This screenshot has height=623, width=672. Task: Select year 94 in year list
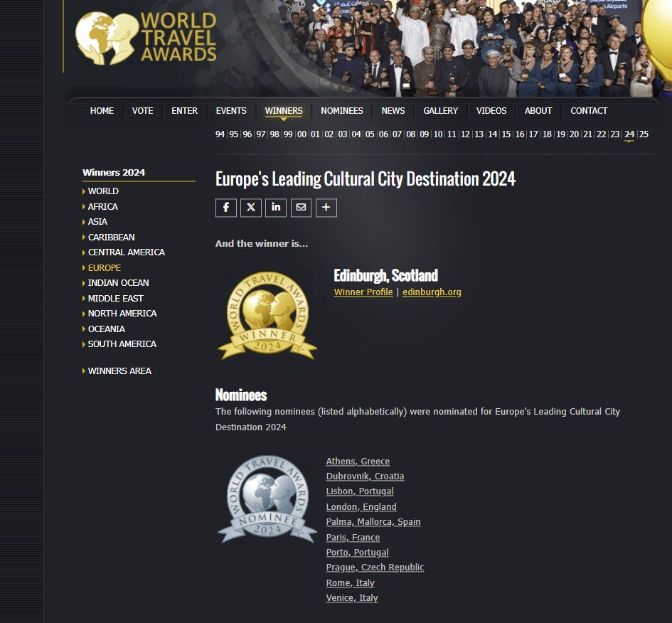tap(220, 134)
